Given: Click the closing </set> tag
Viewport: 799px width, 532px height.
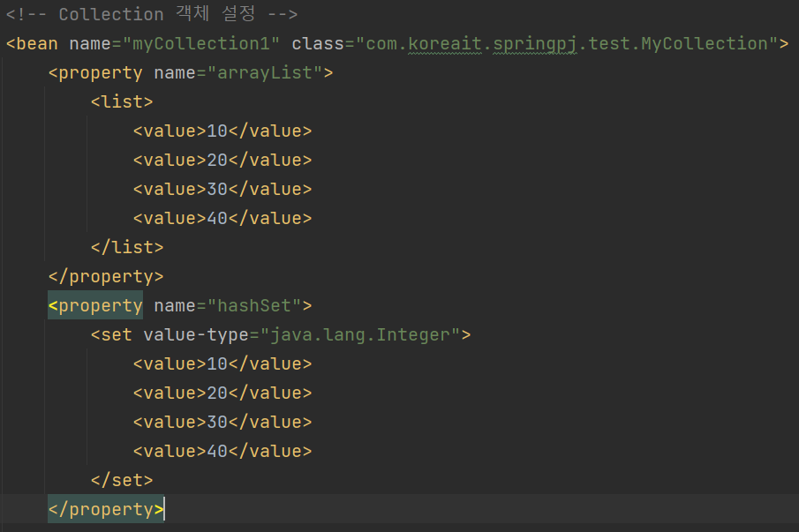Looking at the screenshot, I should [122, 480].
